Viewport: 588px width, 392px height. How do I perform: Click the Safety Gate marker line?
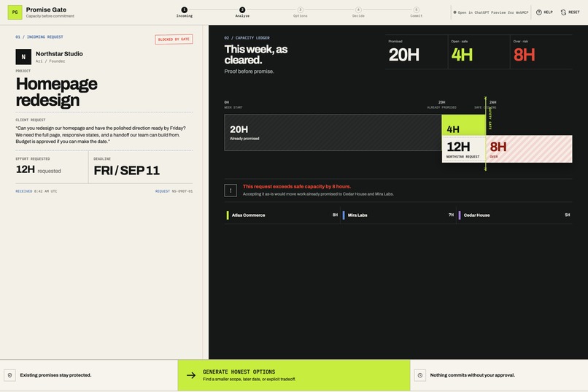(x=486, y=134)
